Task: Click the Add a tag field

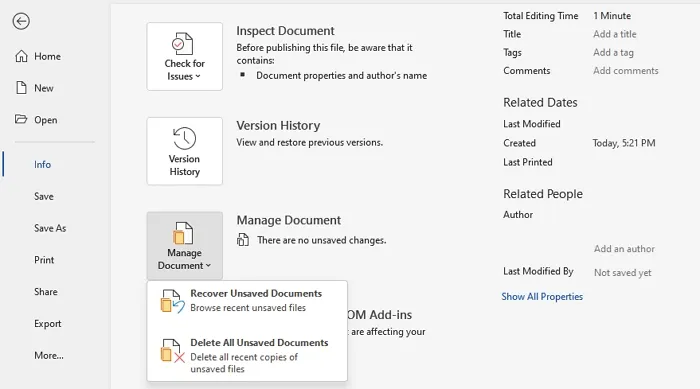Action: [613, 52]
